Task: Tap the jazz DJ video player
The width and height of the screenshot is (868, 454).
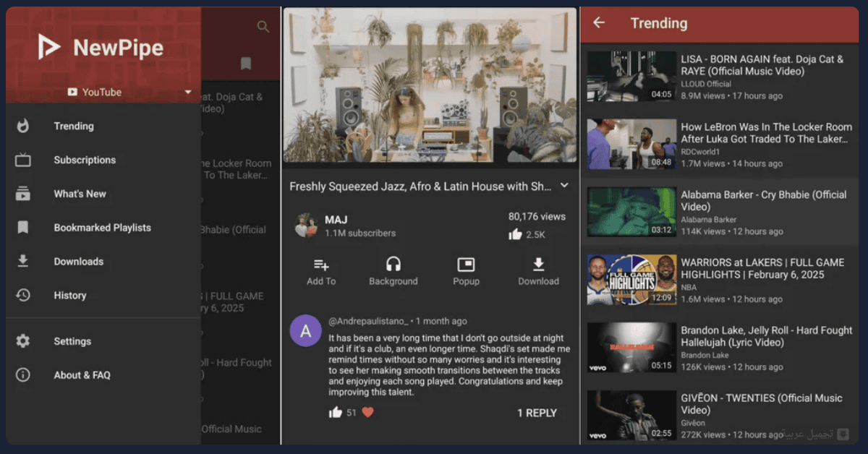Action: [430, 85]
